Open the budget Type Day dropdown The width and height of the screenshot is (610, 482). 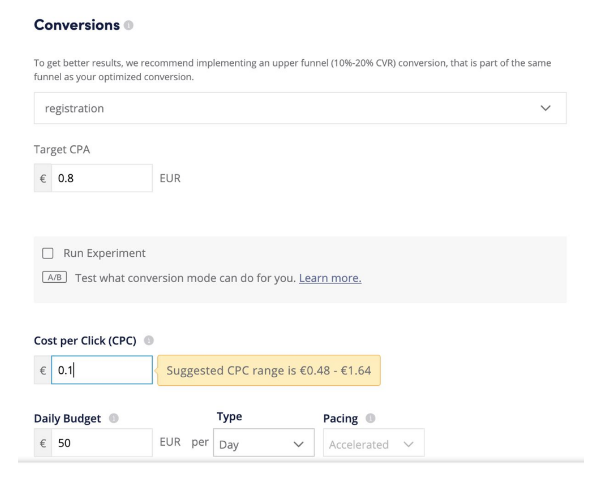point(264,443)
